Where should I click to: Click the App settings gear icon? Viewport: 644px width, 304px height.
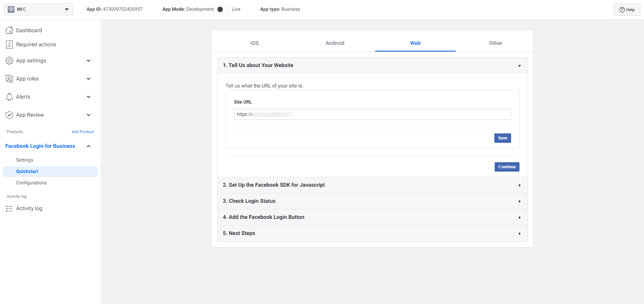point(9,61)
